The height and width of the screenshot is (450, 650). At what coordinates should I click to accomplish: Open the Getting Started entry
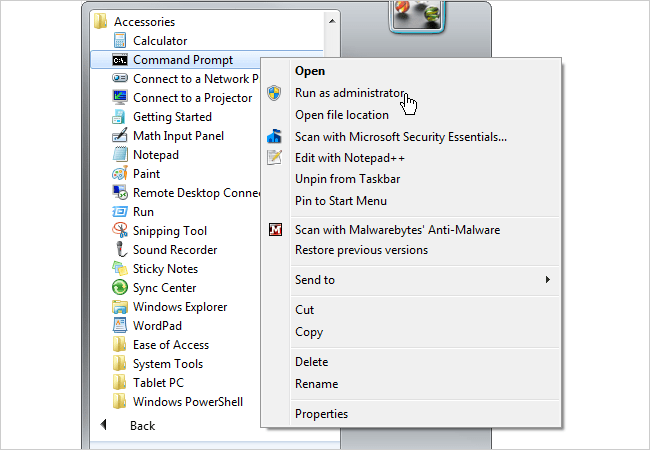coord(172,117)
